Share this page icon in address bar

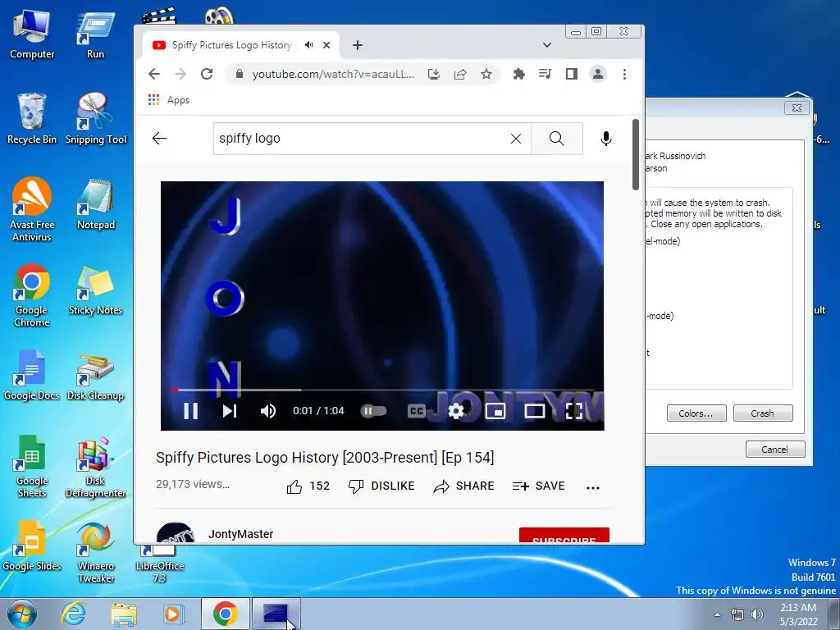coord(460,74)
